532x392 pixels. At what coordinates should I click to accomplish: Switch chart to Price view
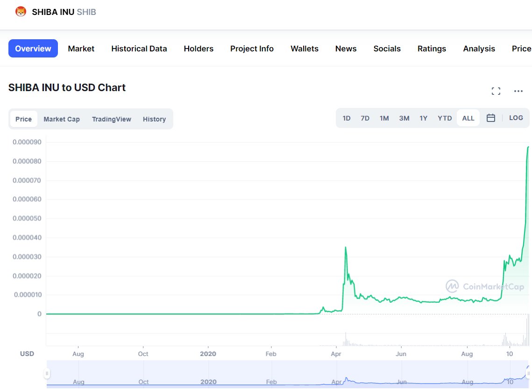23,119
